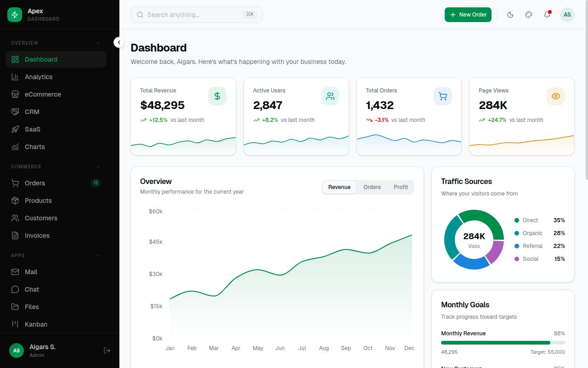Click the search anything field
This screenshot has width=588, height=368.
(197, 15)
